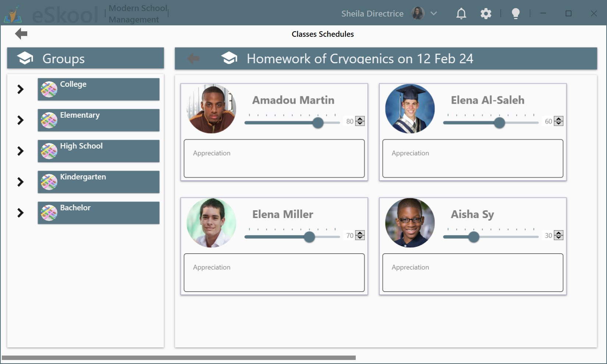Open the settings gear
This screenshot has width=607, height=364.
click(x=486, y=13)
